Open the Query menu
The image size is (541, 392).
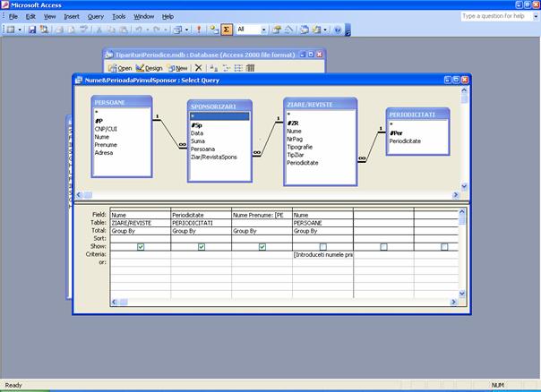[95, 16]
